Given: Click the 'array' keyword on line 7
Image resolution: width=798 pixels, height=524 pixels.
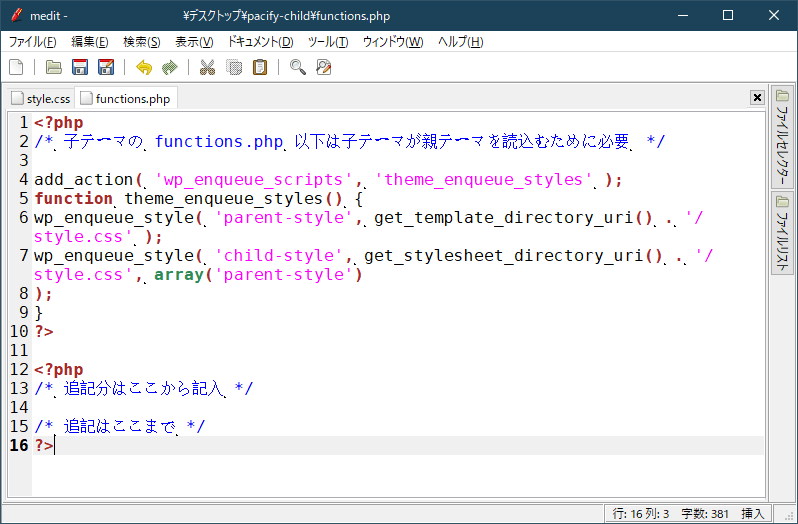Looking at the screenshot, I should 179,274.
